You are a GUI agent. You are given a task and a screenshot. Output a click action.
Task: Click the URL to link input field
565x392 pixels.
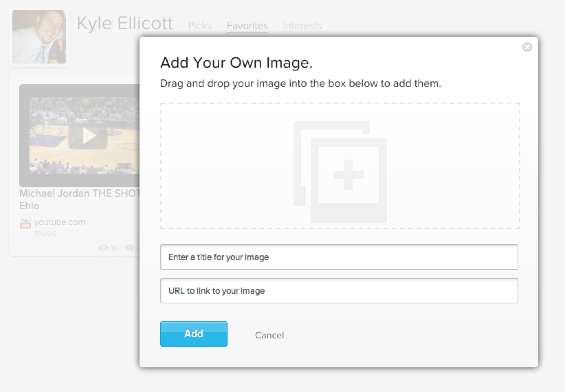(339, 291)
